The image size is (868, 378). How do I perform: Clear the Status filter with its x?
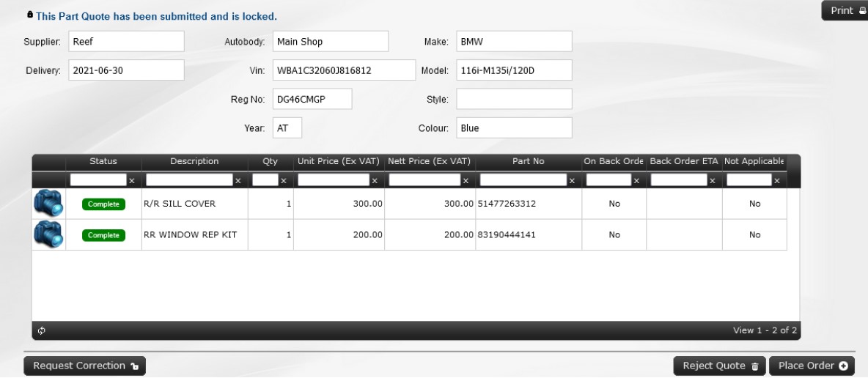tap(132, 180)
